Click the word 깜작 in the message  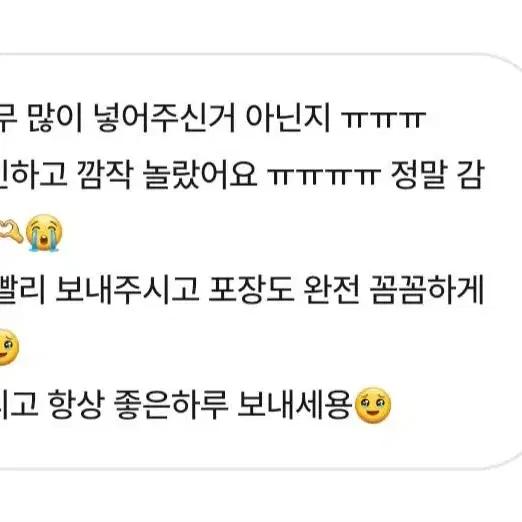(104, 175)
